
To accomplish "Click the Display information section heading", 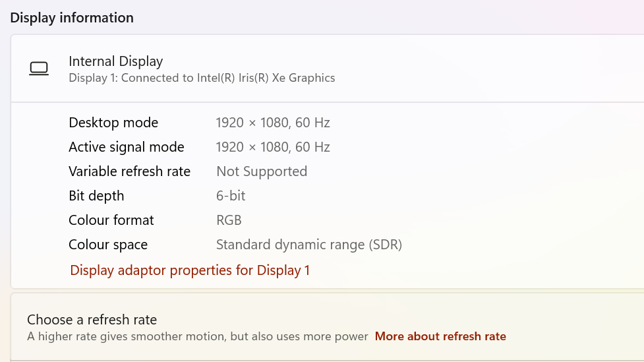I will click(x=72, y=18).
